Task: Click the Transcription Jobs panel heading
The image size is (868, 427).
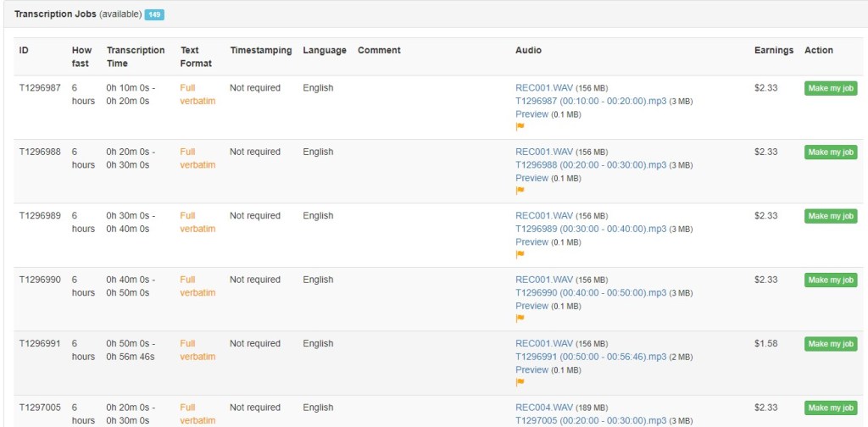Action: pyautogui.click(x=78, y=14)
